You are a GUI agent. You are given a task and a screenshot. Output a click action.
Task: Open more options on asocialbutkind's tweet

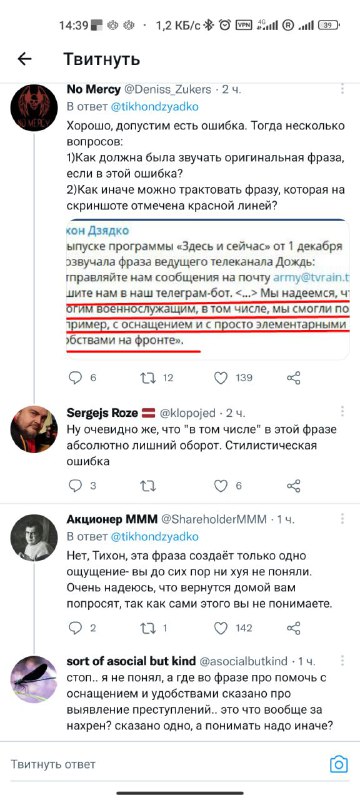(x=342, y=660)
